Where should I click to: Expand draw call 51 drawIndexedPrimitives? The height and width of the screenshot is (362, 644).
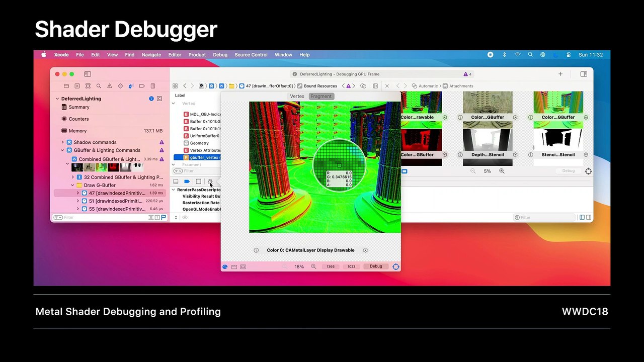(x=77, y=201)
